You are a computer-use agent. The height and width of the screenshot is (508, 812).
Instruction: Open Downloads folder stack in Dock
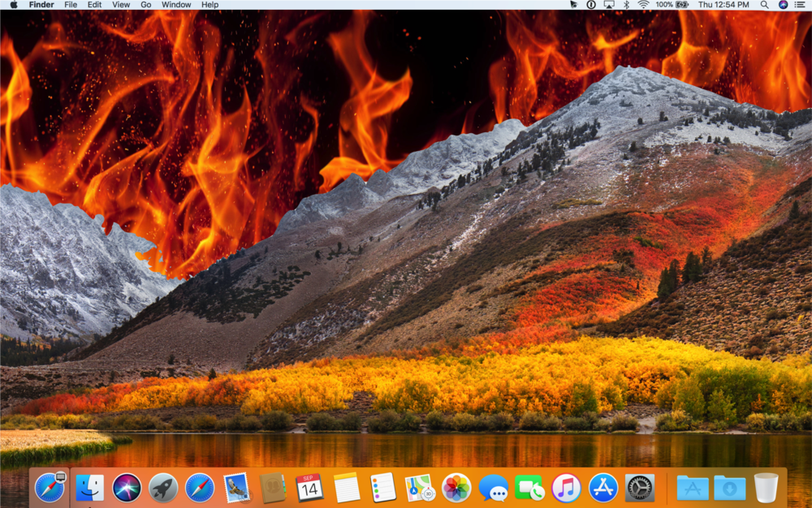[729, 488]
